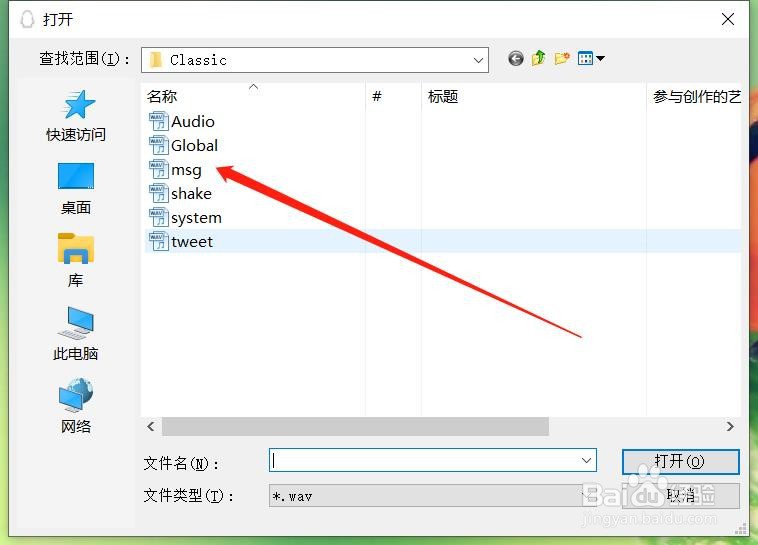The image size is (758, 545).
Task: Go up one folder level
Action: 539,59
